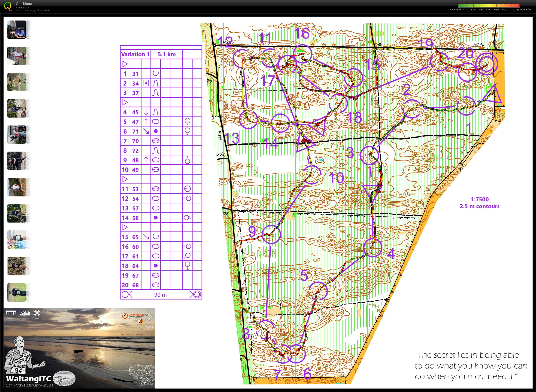
Task: Click control code 54 in row 12
Action: (x=135, y=198)
